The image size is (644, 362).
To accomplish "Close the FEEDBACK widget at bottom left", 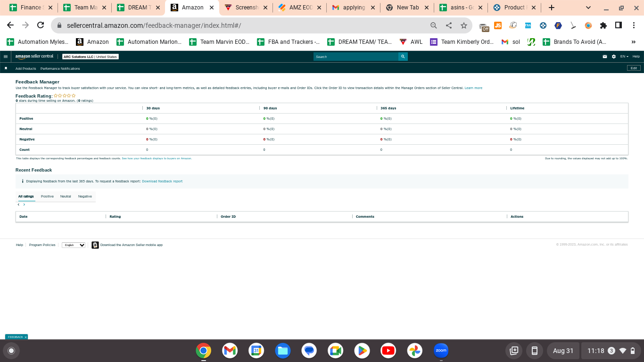I will pos(25,337).
